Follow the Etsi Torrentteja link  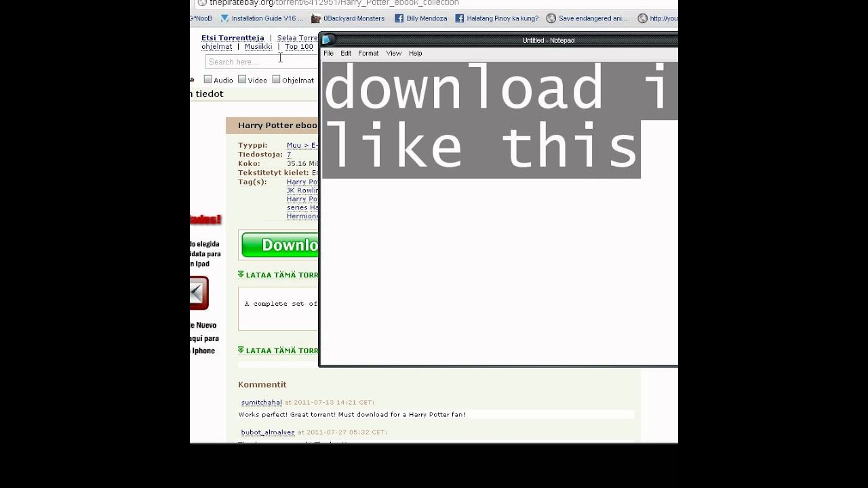(x=233, y=38)
